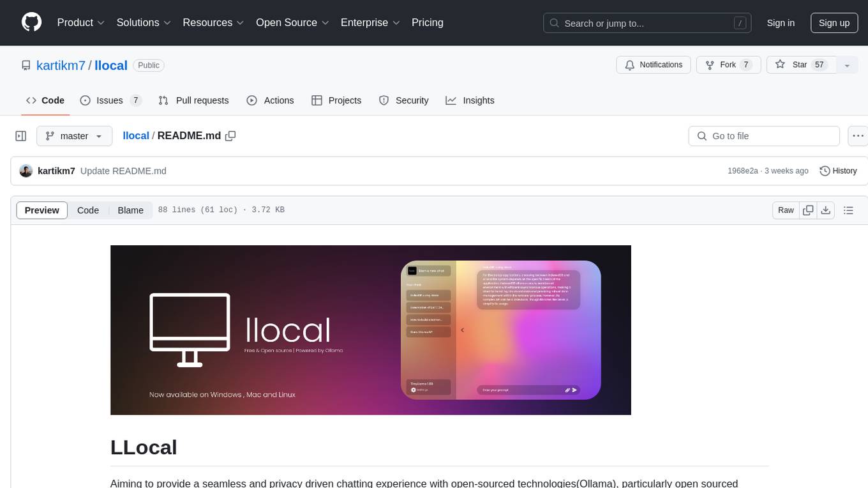The width and height of the screenshot is (868, 488).
Task: Expand the Enterprise menu
Action: coord(370,22)
